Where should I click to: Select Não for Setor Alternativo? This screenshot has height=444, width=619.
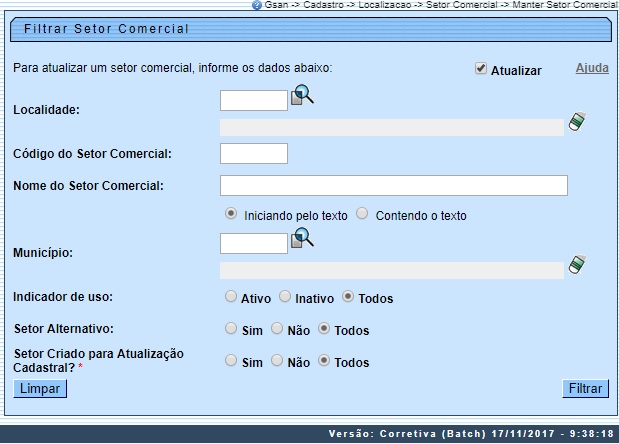(277, 329)
